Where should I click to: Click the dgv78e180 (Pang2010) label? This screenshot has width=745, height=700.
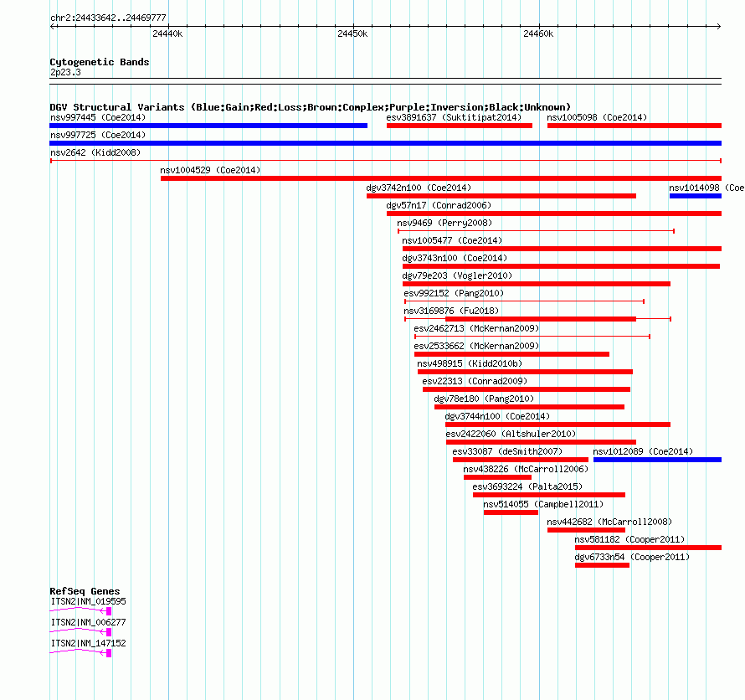coord(484,399)
